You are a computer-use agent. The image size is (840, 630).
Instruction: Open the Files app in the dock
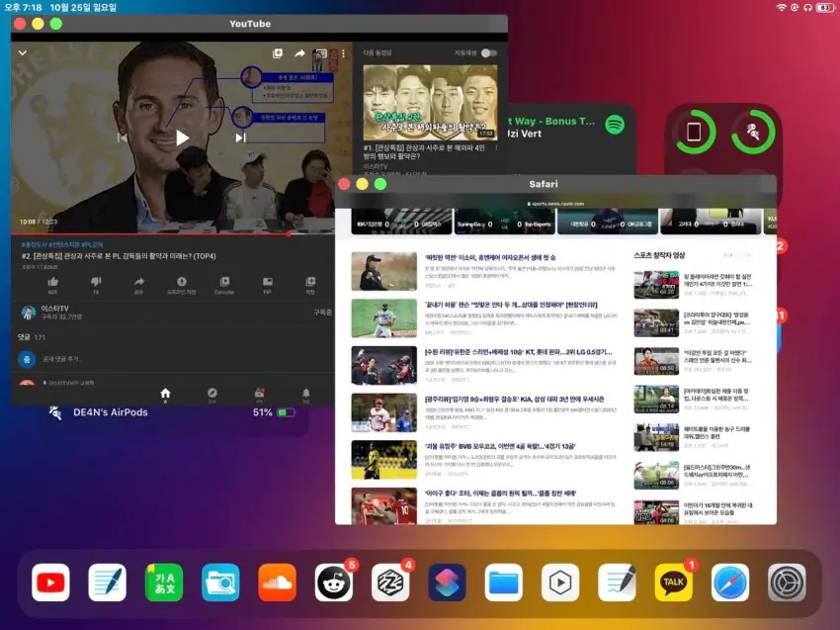(504, 583)
